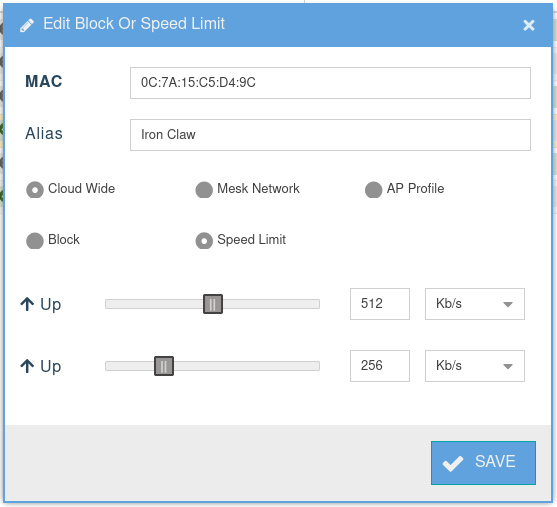The image size is (557, 507).
Task: Close the Edit Block Or Speed Limit dialog
Action: tap(529, 25)
